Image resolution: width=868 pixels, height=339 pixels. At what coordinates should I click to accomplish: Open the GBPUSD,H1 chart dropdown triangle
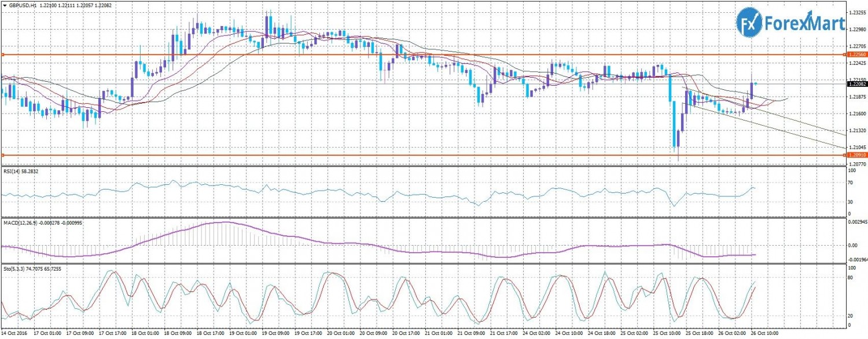coord(5,5)
